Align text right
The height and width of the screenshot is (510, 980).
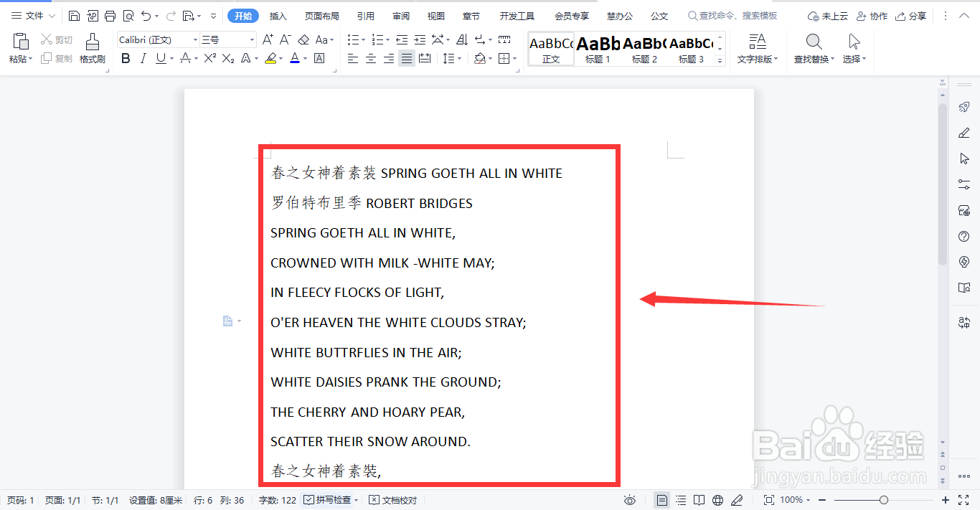pyautogui.click(x=389, y=58)
